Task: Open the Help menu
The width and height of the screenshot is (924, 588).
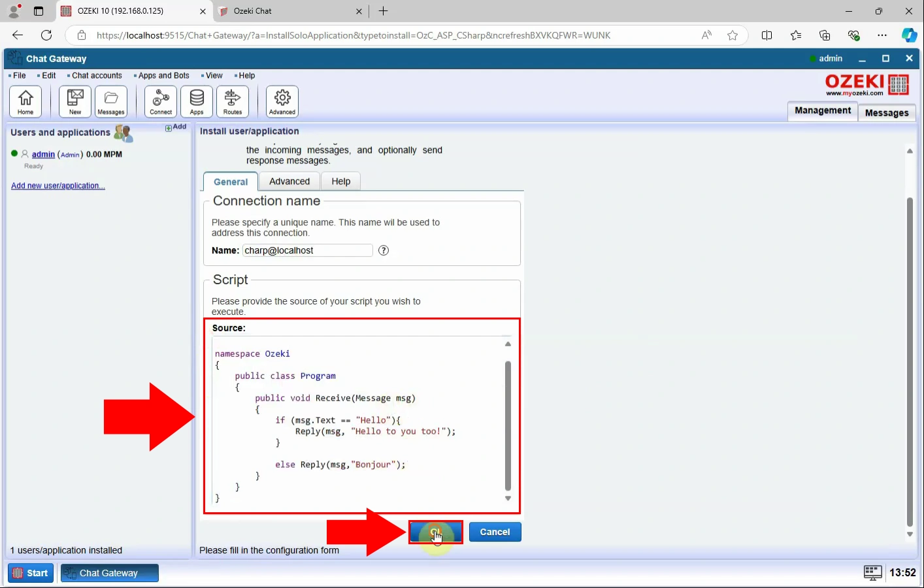Action: (246, 76)
